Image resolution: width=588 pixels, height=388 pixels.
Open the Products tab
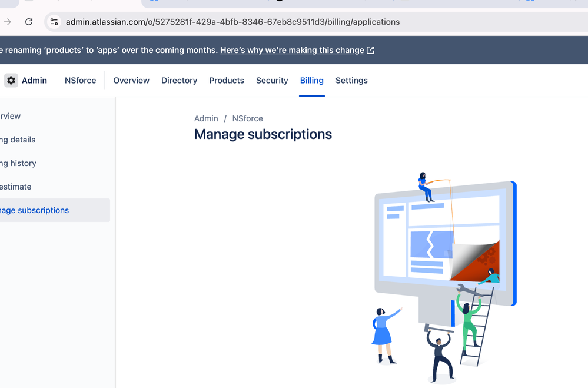(x=227, y=80)
